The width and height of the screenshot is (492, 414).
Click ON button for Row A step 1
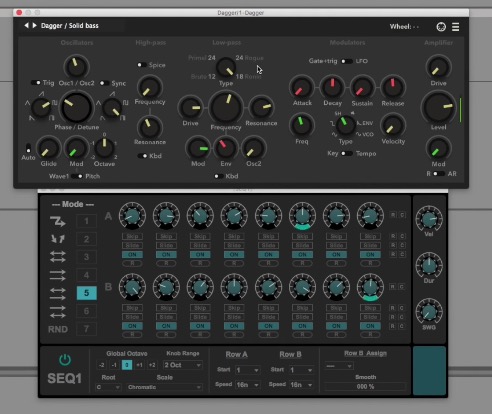(132, 255)
